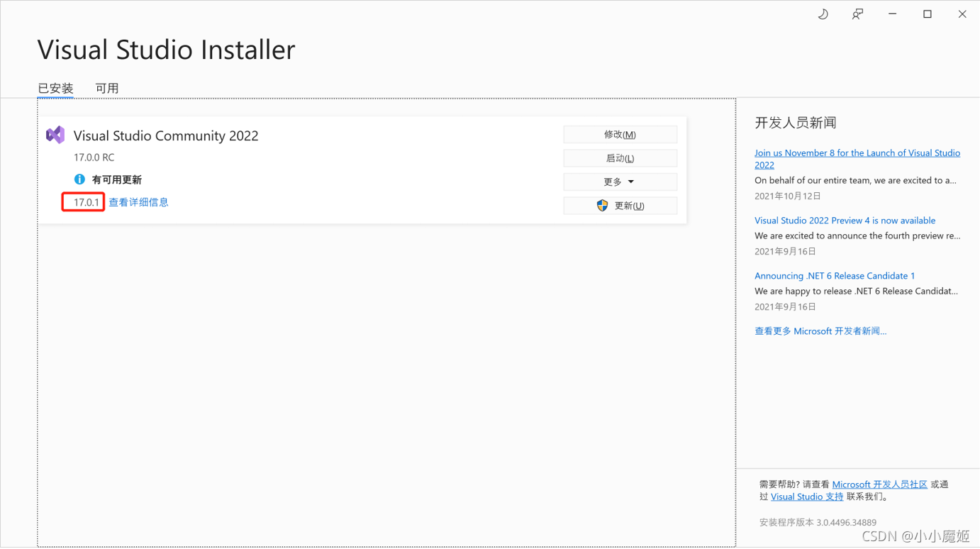Click the 更新(U) button

(620, 206)
